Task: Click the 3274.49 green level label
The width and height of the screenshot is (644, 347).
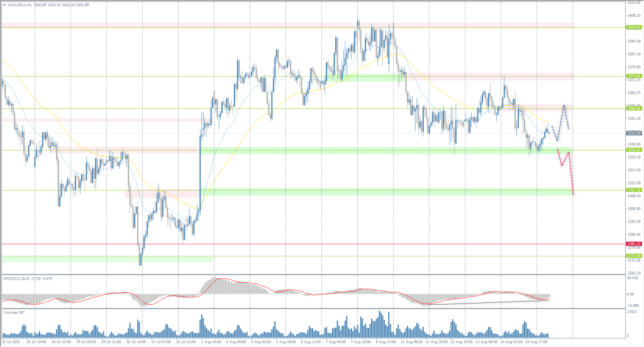Action: coord(633,256)
